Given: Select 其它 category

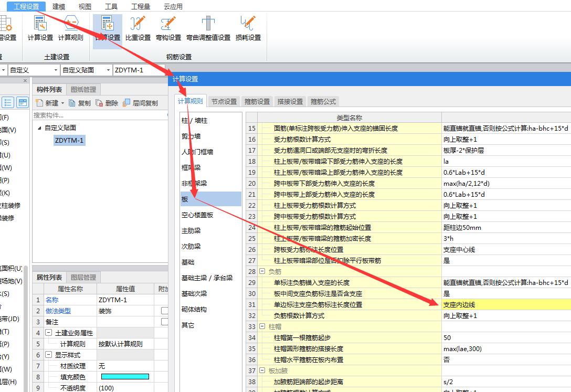Looking at the screenshot, I should click(x=188, y=325).
